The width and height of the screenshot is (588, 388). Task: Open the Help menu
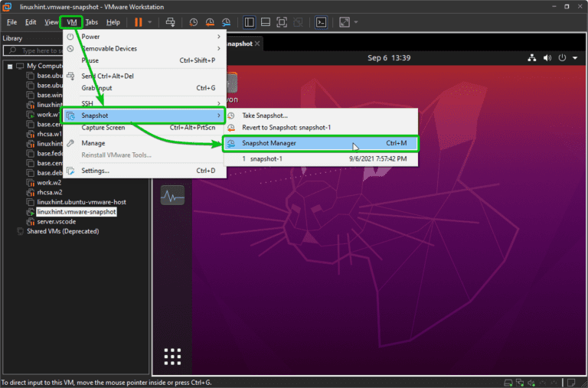(113, 22)
